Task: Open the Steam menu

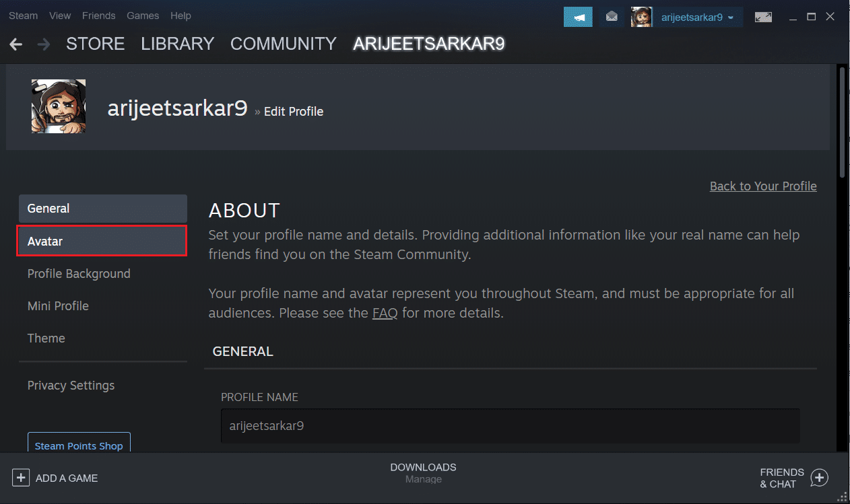Action: [x=23, y=15]
